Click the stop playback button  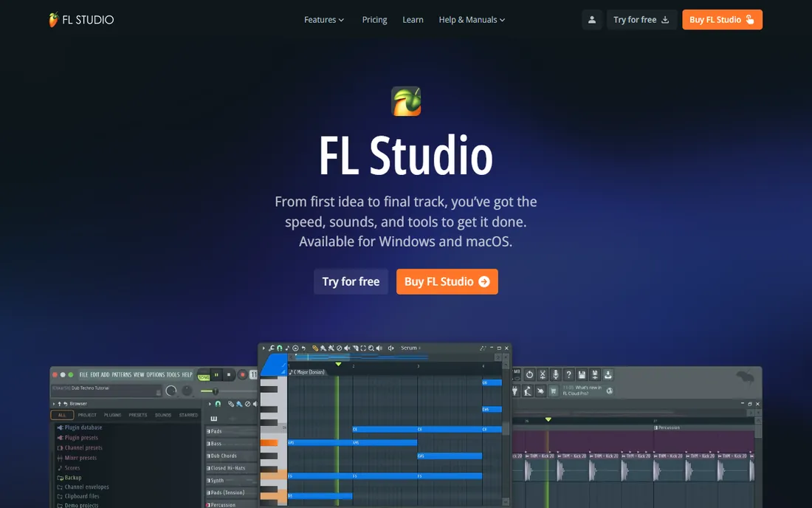coord(229,375)
